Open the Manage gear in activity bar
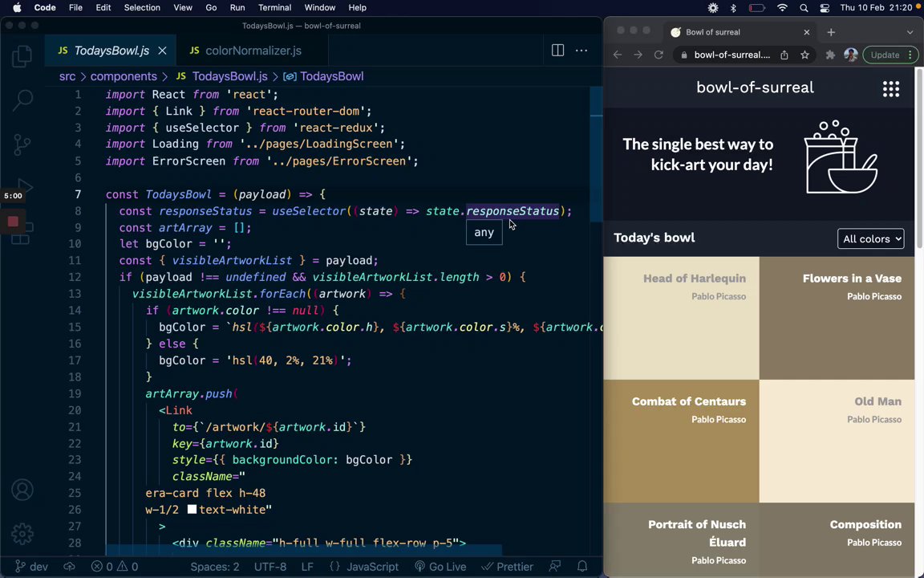924x578 pixels. click(22, 534)
